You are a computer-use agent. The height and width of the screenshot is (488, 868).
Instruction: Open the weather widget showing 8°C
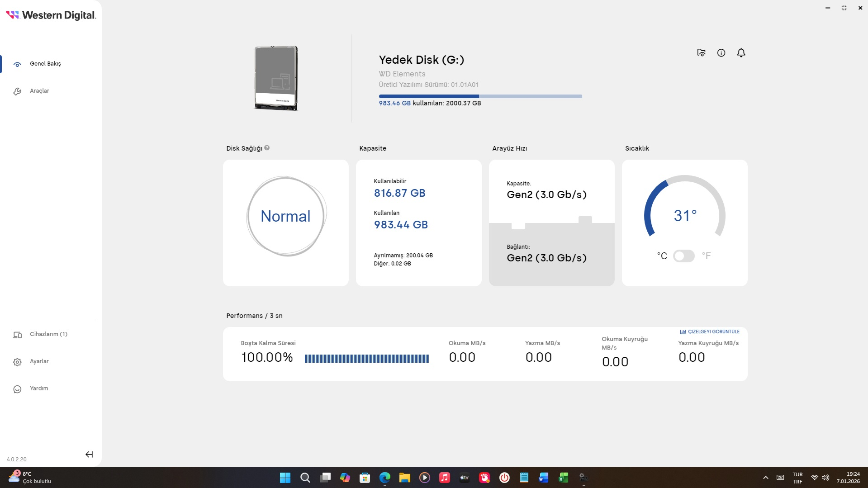click(x=30, y=478)
